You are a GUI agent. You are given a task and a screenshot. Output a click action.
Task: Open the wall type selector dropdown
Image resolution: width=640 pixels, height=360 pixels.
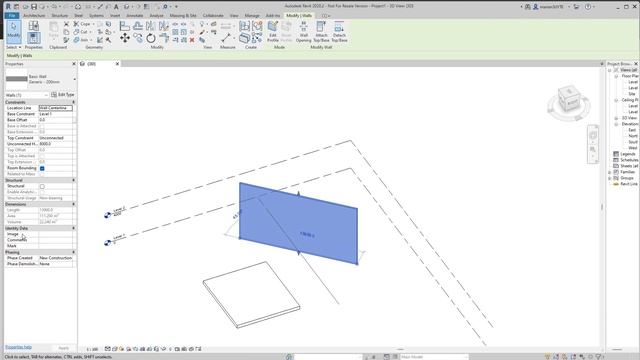(x=75, y=79)
